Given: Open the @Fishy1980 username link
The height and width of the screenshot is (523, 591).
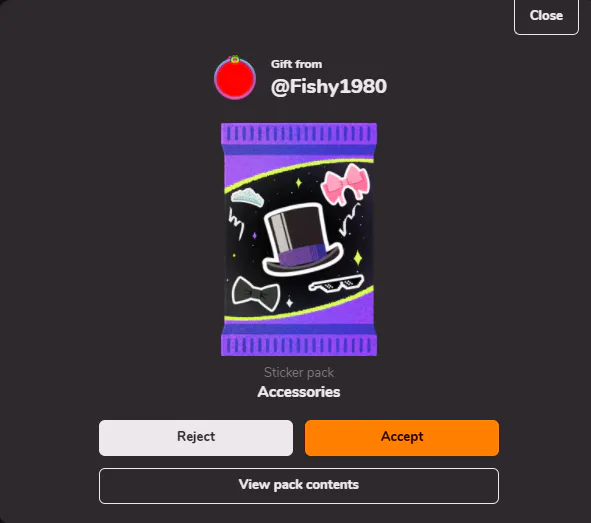Looking at the screenshot, I should click(329, 87).
